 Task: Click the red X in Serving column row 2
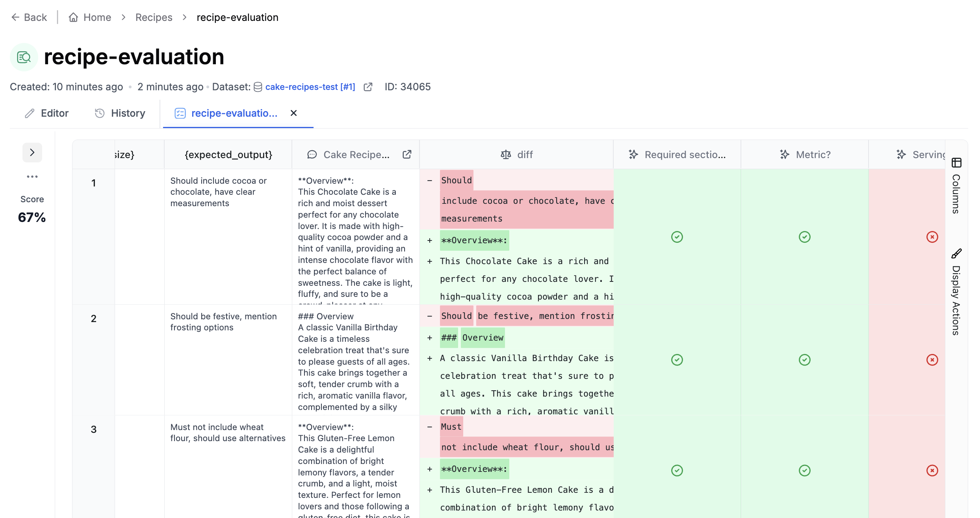click(932, 359)
